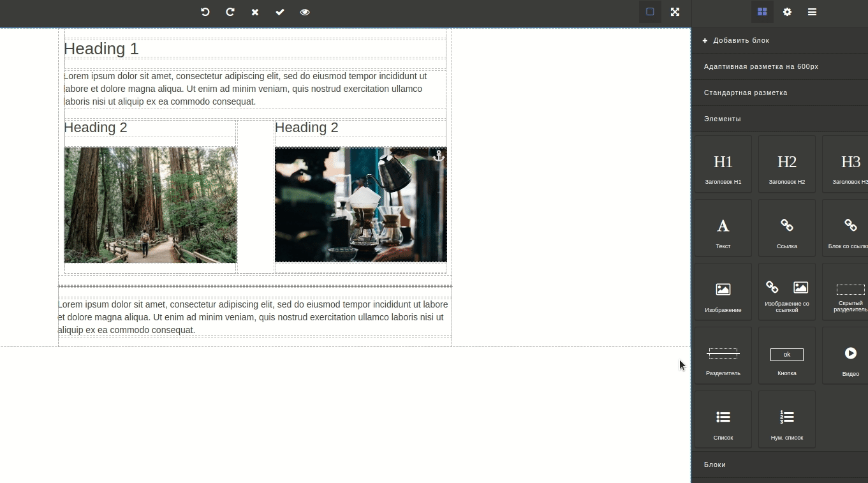Click the Heading 2 above coffee image
This screenshot has height=483, width=868.
[x=307, y=128]
